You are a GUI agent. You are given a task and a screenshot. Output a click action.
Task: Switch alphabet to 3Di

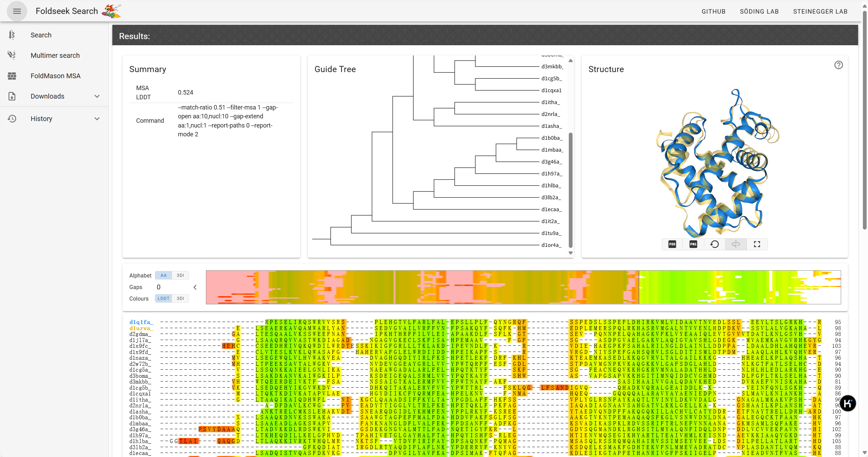(180, 275)
